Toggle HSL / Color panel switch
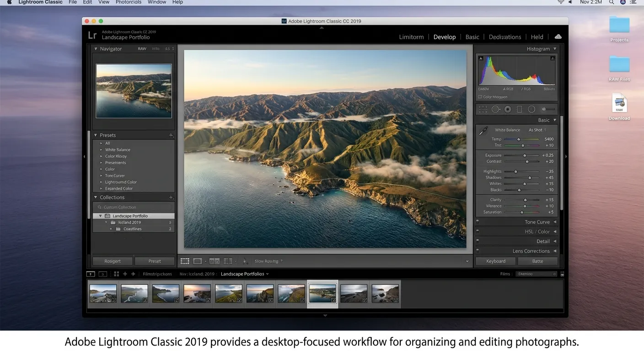Viewport: 644px width, 351px height. tap(478, 230)
